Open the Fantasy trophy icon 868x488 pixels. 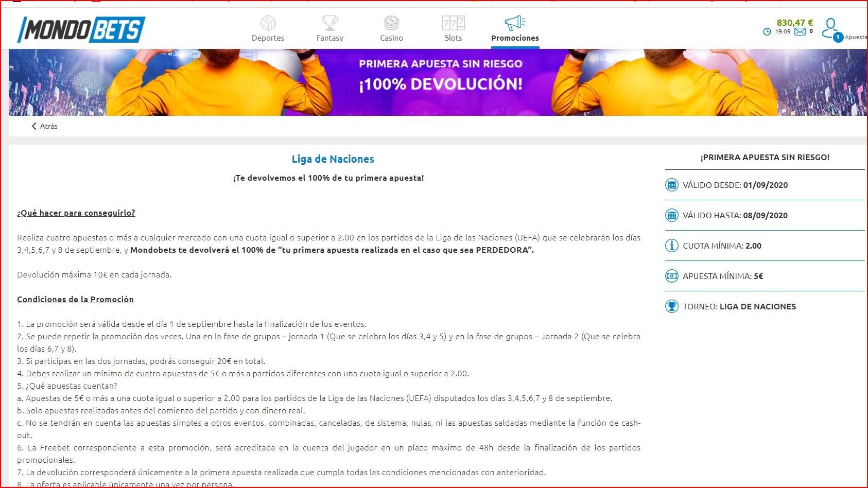pyautogui.click(x=329, y=23)
